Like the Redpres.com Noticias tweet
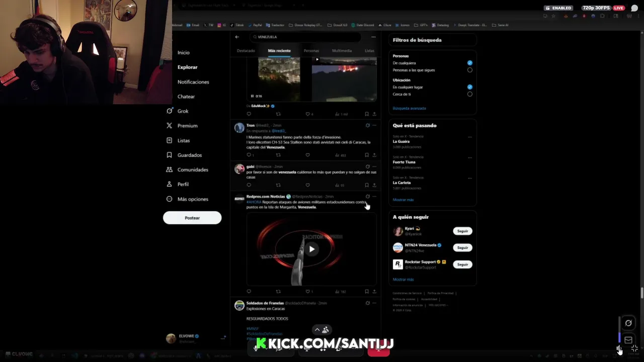The width and height of the screenshot is (644, 362). [x=308, y=291]
